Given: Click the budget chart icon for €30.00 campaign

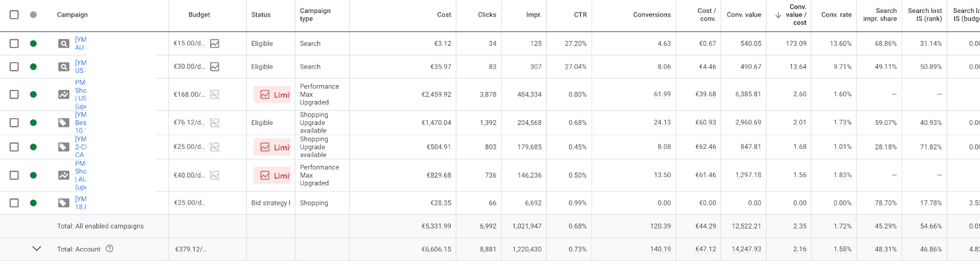Looking at the screenshot, I should click(215, 67).
